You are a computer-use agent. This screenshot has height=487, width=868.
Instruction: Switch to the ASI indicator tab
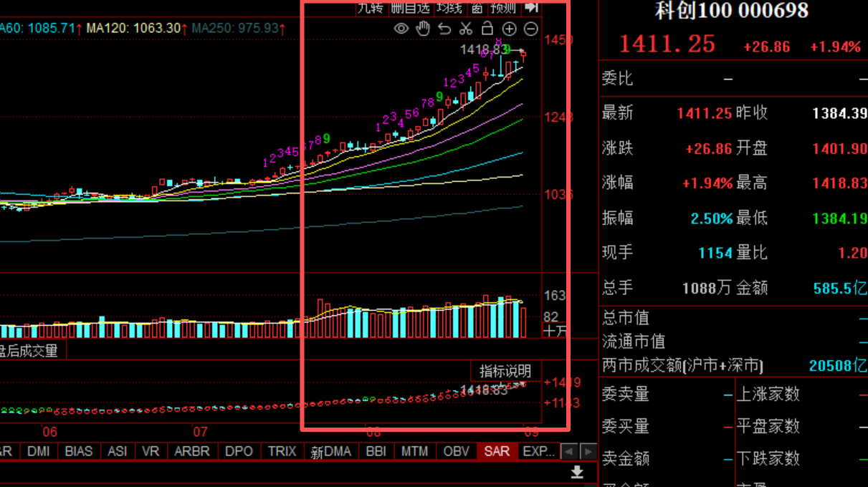[x=118, y=451]
